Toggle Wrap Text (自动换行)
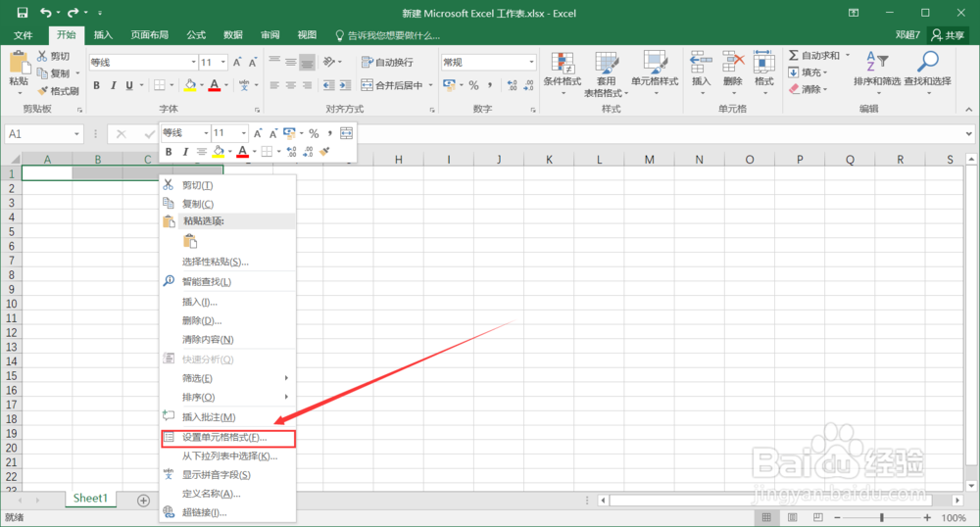The width and height of the screenshot is (980, 527). click(x=387, y=62)
